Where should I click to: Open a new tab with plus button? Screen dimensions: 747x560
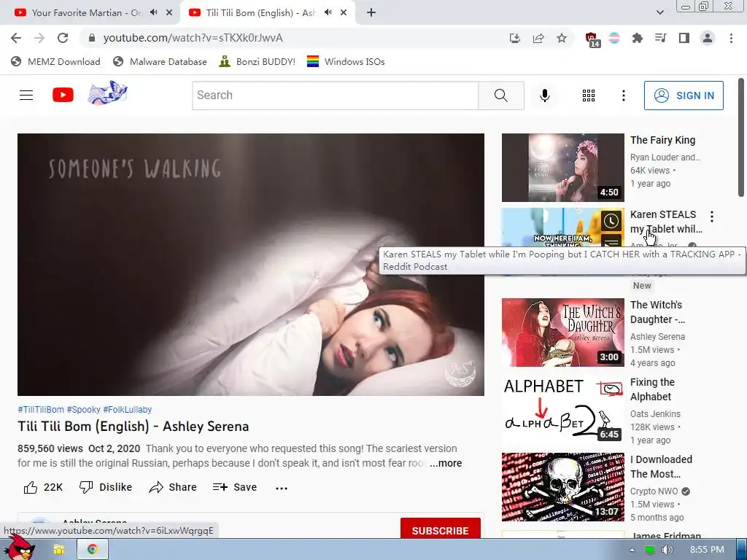[371, 13]
